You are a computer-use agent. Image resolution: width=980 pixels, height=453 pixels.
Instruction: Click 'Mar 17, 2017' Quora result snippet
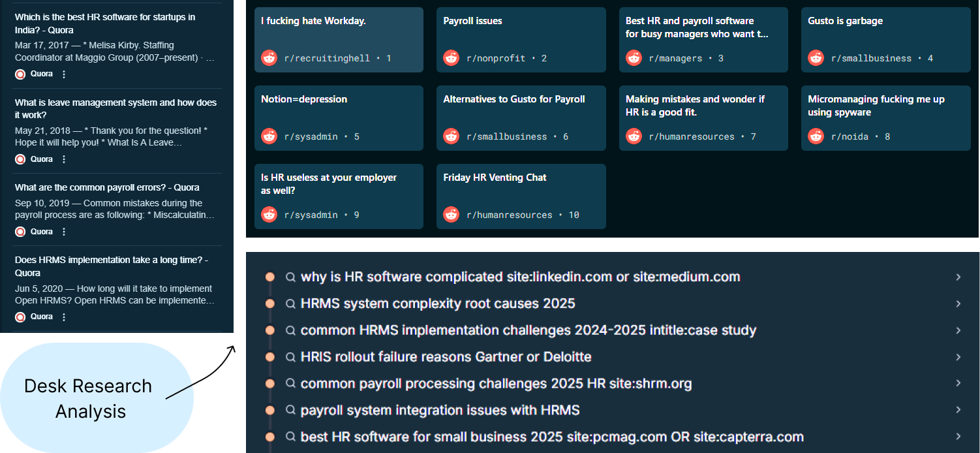(115, 51)
